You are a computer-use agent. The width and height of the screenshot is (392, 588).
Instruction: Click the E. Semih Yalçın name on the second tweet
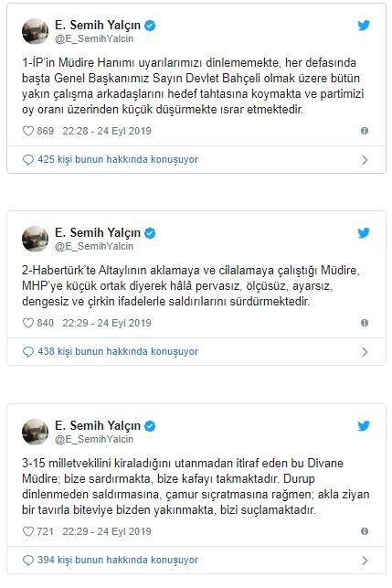point(98,233)
